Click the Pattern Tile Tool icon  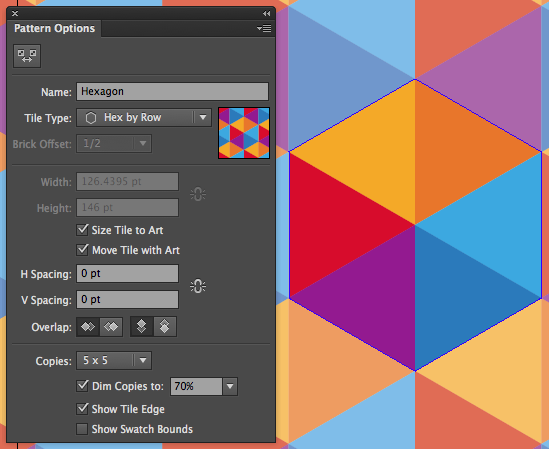tap(27, 56)
